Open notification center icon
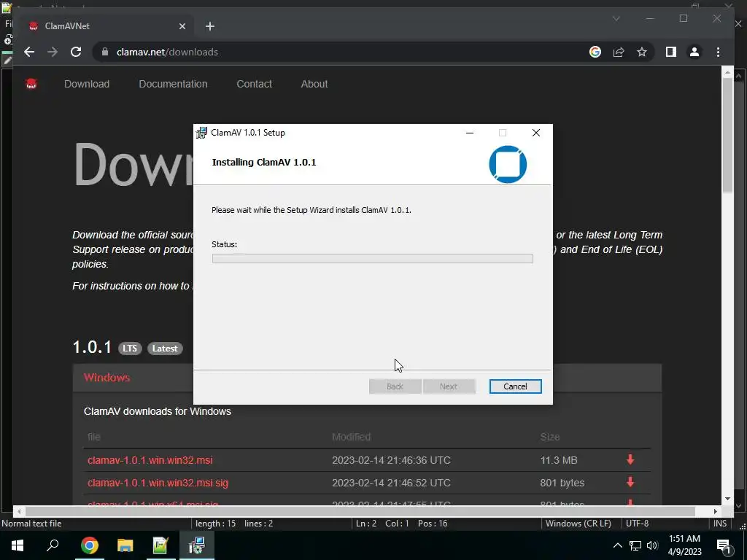This screenshot has height=560, width=747. coord(724,545)
